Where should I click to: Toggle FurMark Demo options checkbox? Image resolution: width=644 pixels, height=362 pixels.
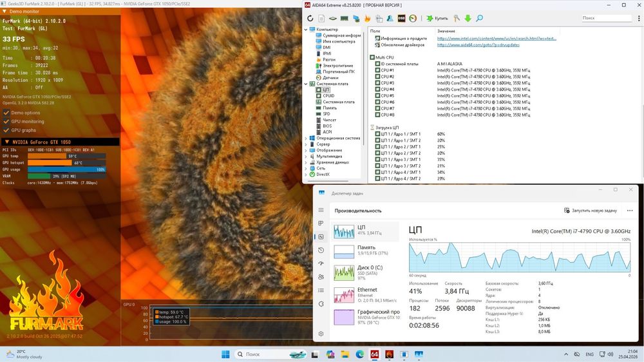(6, 113)
